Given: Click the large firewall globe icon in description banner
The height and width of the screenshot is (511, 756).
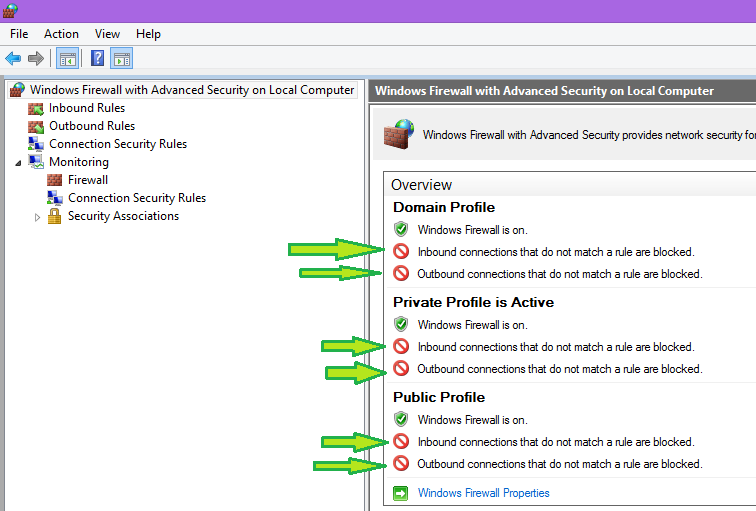Looking at the screenshot, I should coord(399,134).
